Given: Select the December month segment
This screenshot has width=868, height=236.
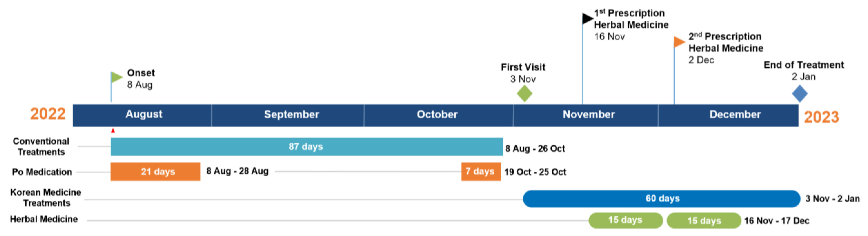Looking at the screenshot, I should (x=735, y=115).
